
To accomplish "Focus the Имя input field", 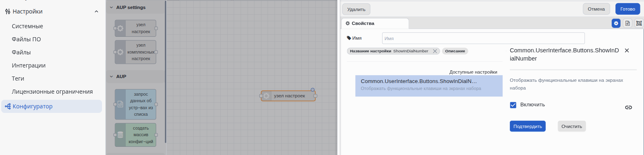I will (483, 38).
